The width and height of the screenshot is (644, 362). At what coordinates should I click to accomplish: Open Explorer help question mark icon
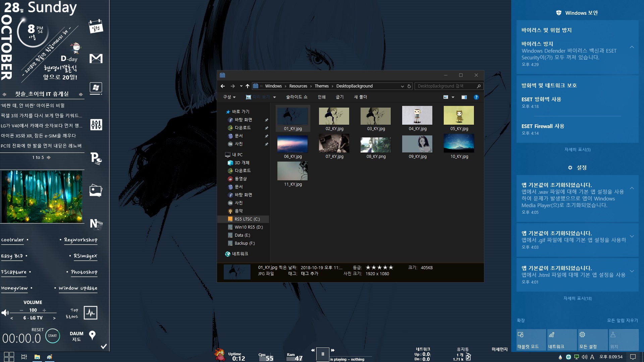coord(476,97)
